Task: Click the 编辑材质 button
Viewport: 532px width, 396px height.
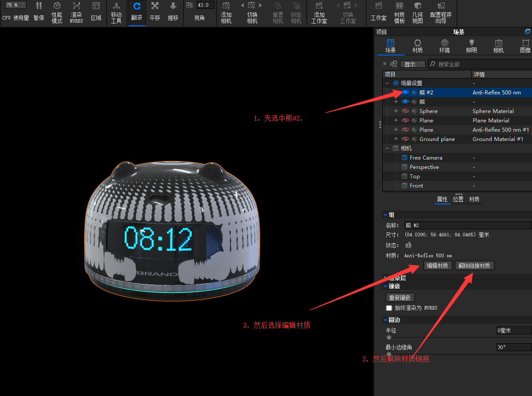Action: pos(438,266)
